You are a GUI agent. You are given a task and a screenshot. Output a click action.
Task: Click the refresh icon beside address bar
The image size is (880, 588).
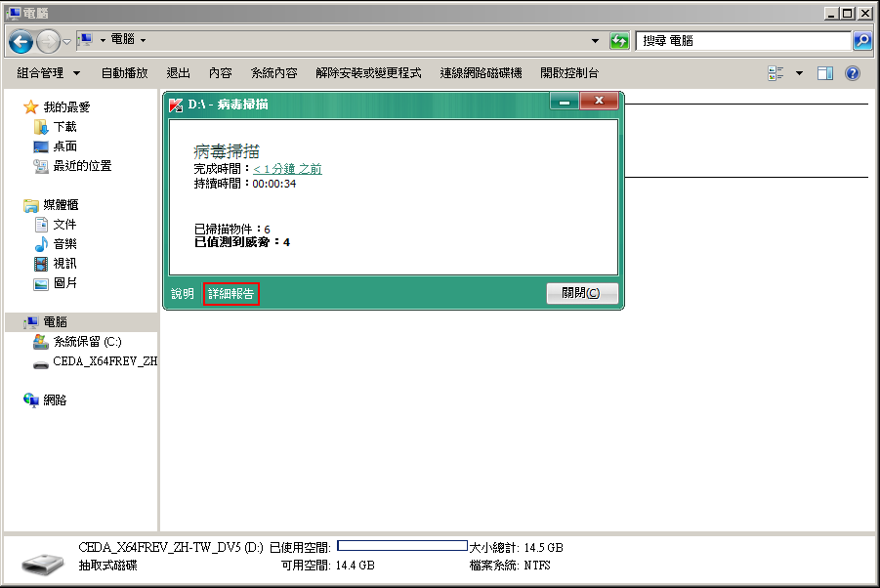pos(619,41)
